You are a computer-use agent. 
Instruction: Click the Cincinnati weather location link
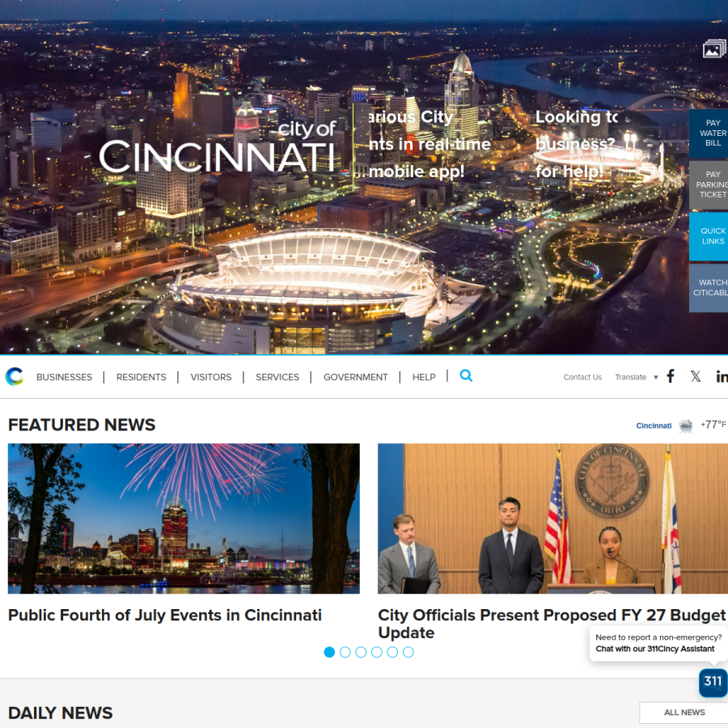coord(654,425)
